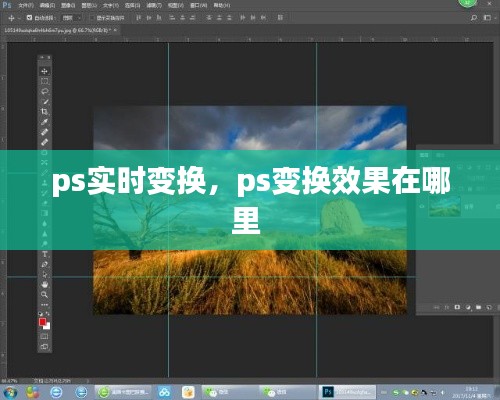
Task: Toggle the Auto-Select checkbox in options bar
Action: pyautogui.click(x=29, y=18)
